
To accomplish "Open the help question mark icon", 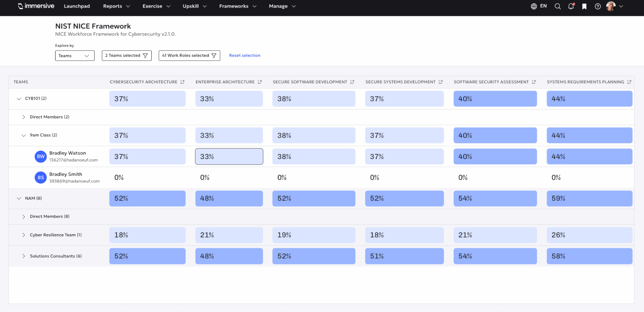I will pyautogui.click(x=598, y=6).
